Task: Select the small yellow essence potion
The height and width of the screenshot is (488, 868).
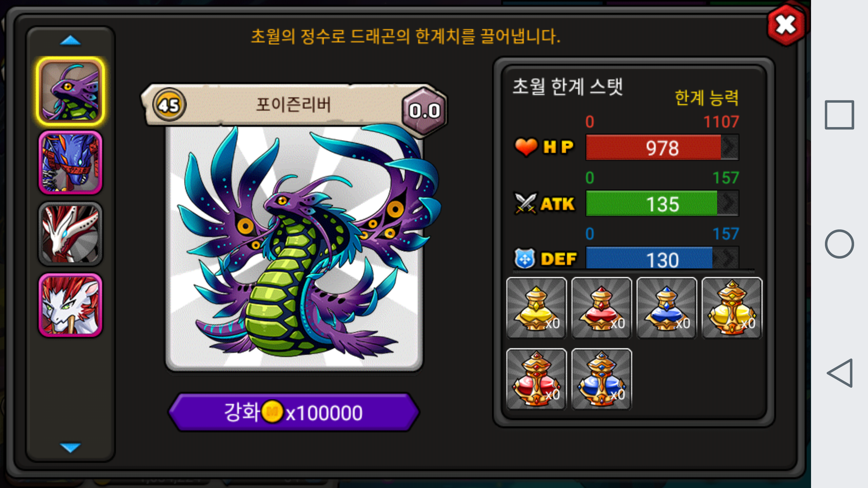Action: (536, 308)
